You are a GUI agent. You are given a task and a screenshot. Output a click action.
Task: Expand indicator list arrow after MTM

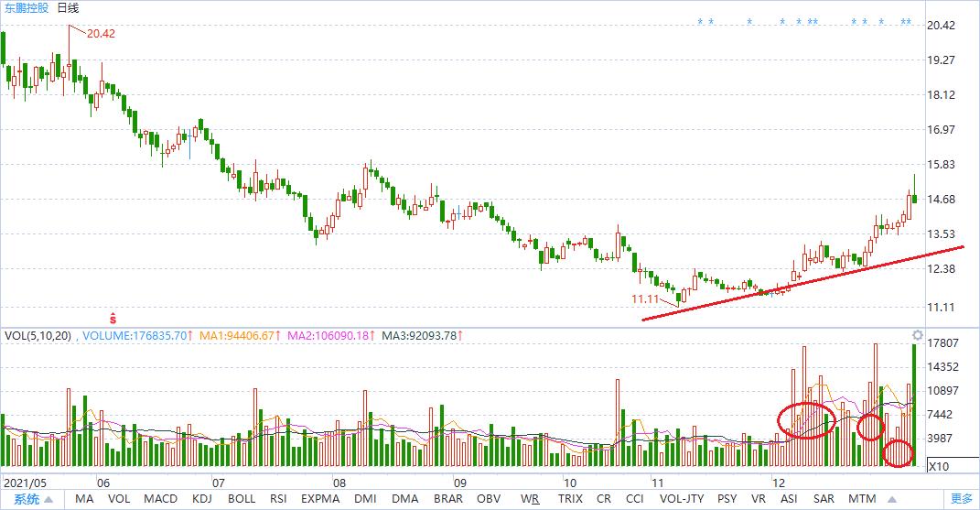[x=892, y=499]
